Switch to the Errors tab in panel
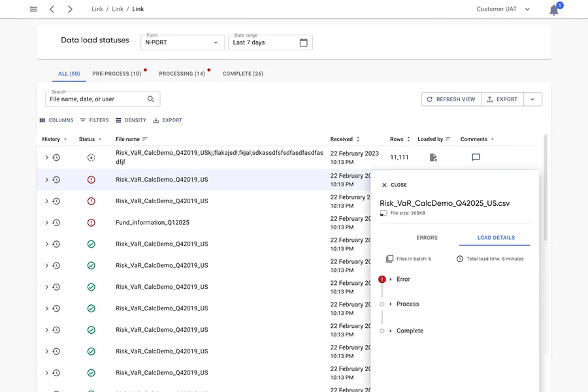This screenshot has width=588, height=392. (427, 238)
